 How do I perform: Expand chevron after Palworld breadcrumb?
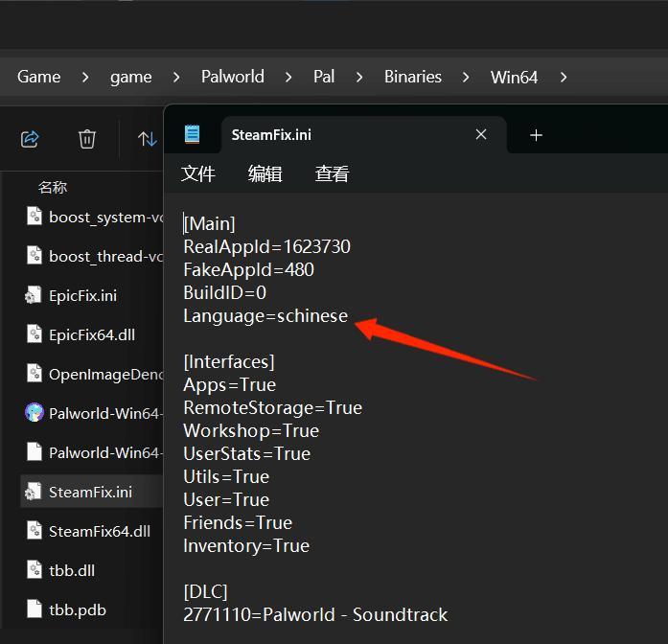click(288, 77)
